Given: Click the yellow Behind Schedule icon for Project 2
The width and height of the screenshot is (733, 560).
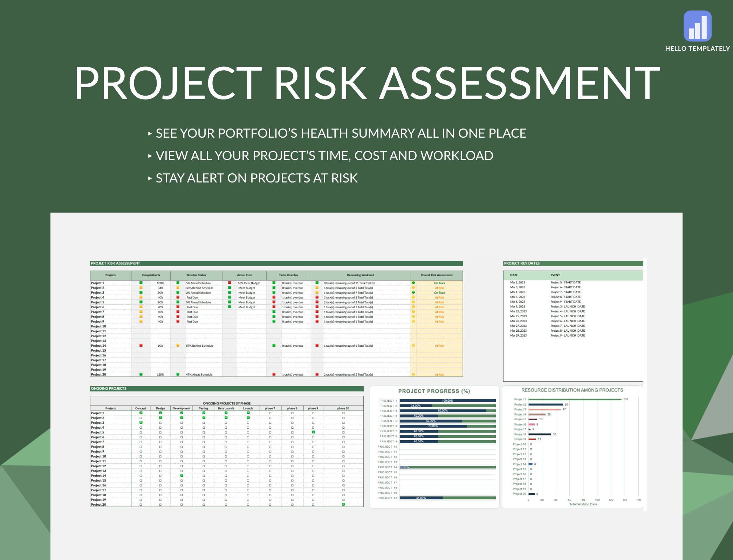Looking at the screenshot, I should [178, 288].
